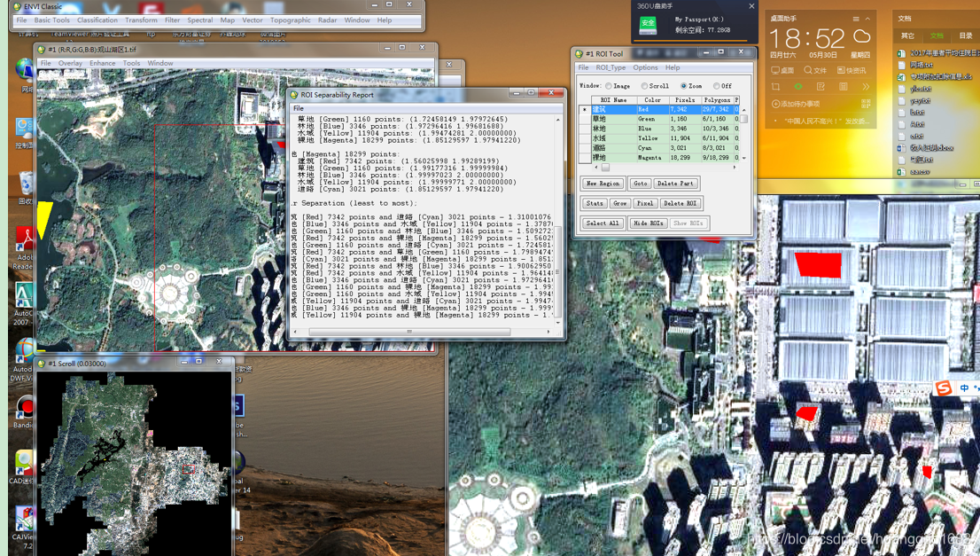This screenshot has height=556, width=980.
Task: Click the calculator icon in the assistant
Action: coord(844,87)
